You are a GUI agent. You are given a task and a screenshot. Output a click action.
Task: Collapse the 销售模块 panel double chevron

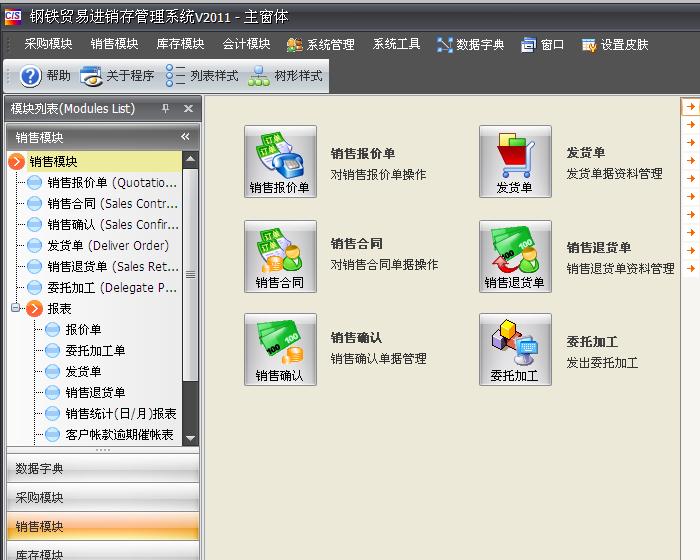pyautogui.click(x=185, y=137)
